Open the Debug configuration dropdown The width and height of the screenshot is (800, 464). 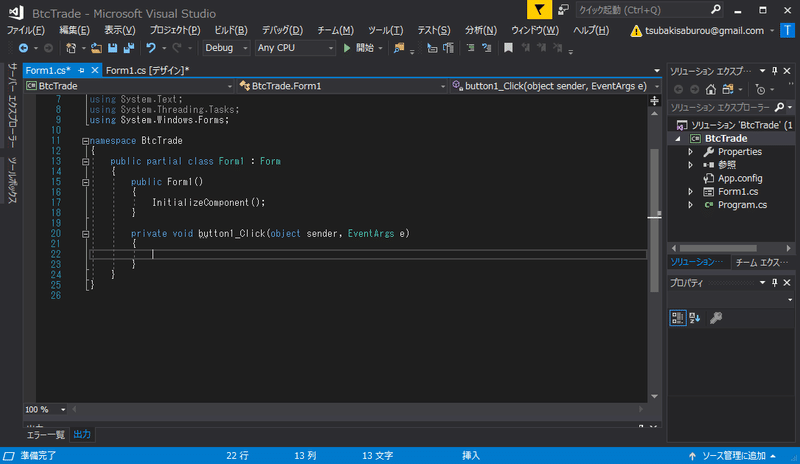pos(227,48)
